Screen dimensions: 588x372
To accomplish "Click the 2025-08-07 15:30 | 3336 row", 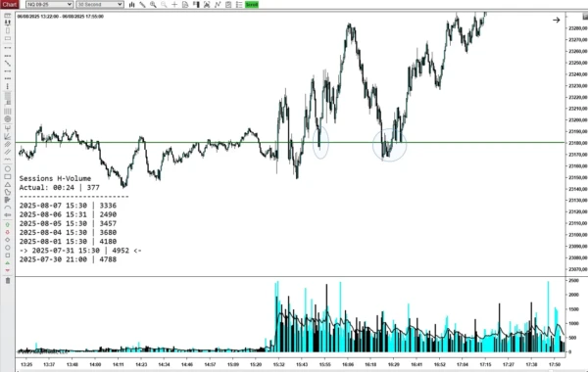I will coord(68,206).
